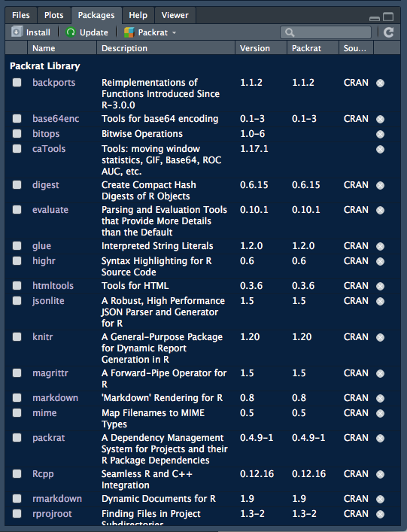This screenshot has height=532, width=407.
Task: Remove the knitr package via its X icon
Action: coord(380,337)
